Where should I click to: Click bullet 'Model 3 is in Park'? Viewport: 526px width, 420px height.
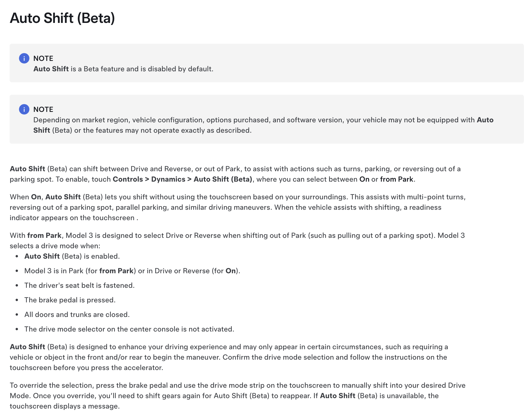click(132, 271)
